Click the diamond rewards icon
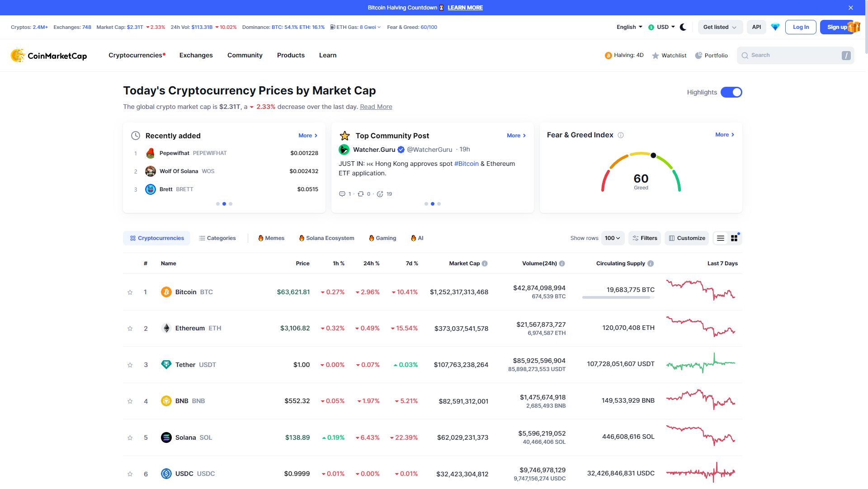868x489 pixels. coord(775,27)
